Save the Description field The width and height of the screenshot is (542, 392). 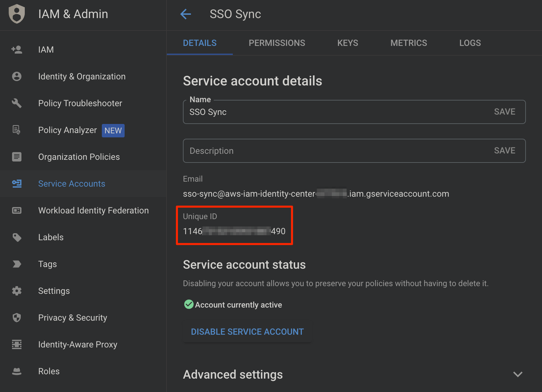[504, 151]
